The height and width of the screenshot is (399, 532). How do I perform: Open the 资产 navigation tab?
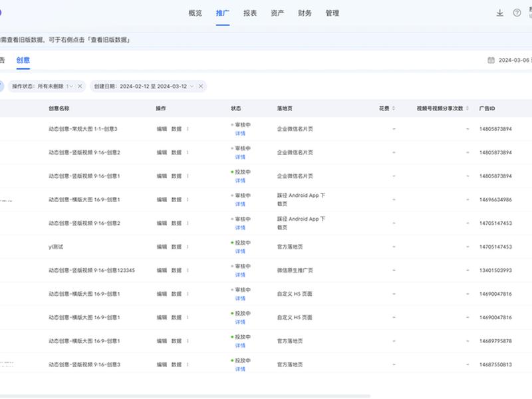277,13
